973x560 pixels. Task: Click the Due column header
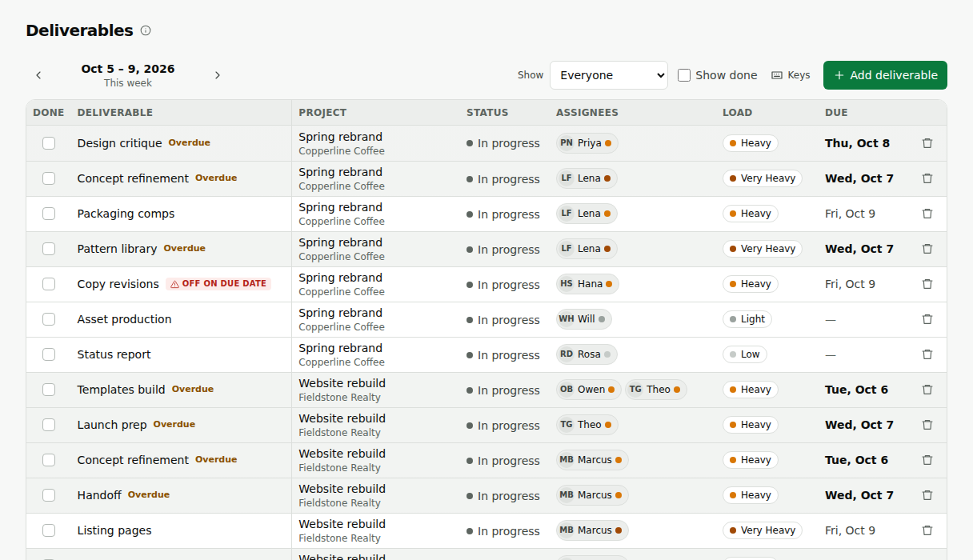tap(836, 113)
